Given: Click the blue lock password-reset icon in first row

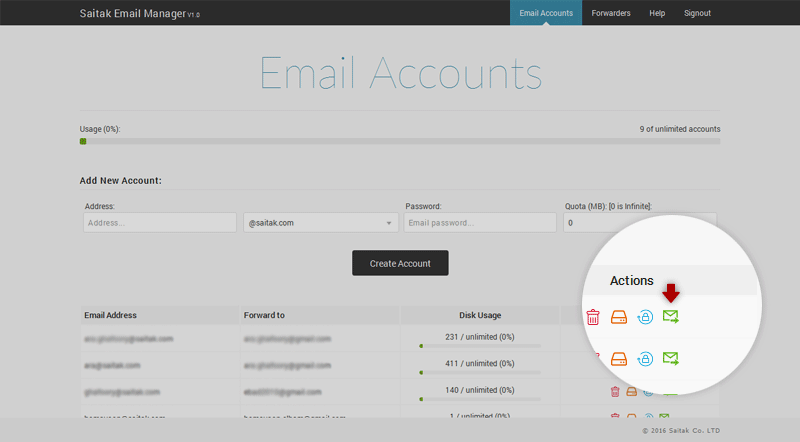Looking at the screenshot, I should (645, 318).
